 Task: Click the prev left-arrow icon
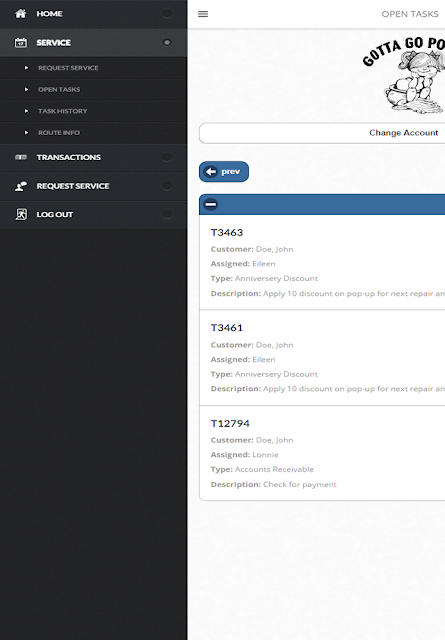pos(211,171)
